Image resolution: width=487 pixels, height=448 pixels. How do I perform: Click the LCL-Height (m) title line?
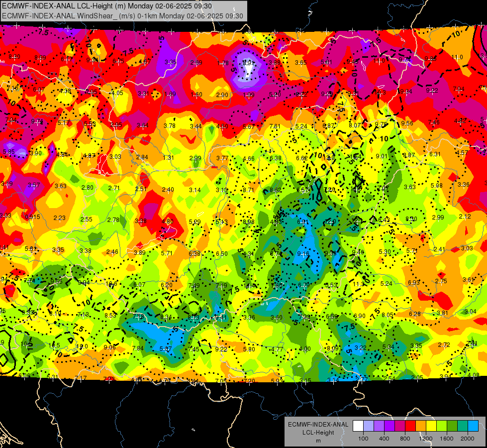(x=107, y=6)
